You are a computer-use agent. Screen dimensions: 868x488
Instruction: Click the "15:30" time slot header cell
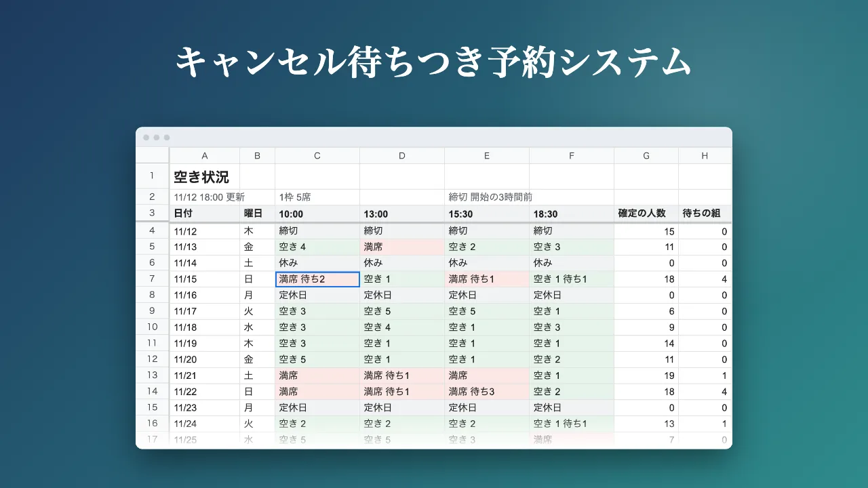tap(487, 213)
